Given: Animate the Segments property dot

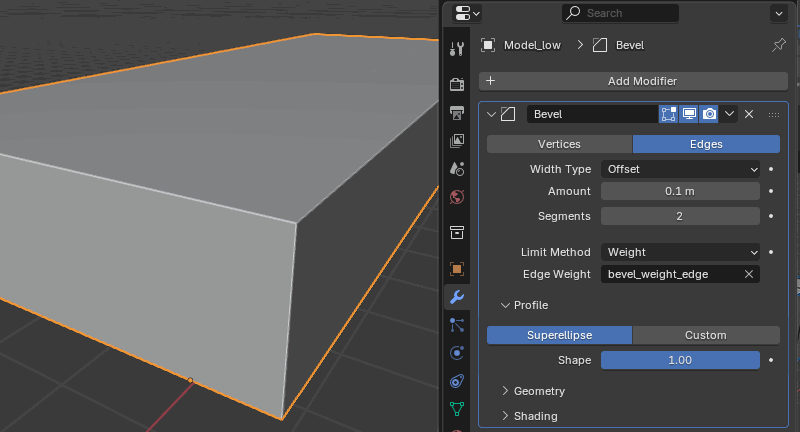Looking at the screenshot, I should coord(771,216).
